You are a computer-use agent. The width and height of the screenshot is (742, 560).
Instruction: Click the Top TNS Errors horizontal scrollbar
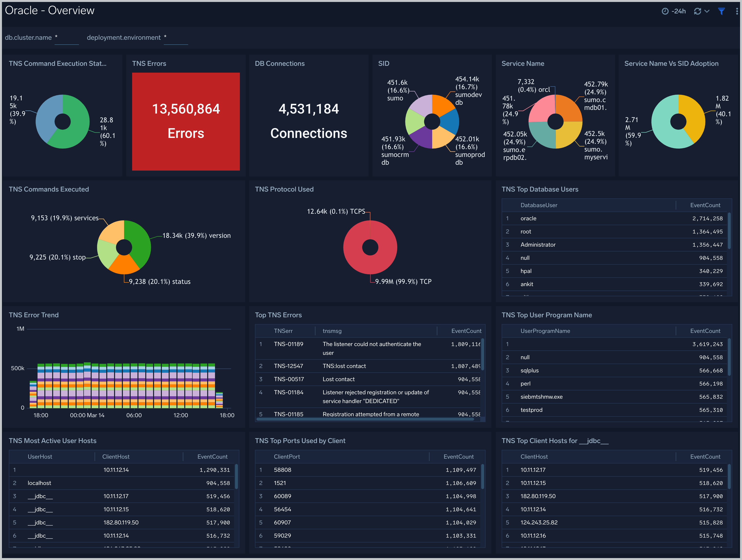[366, 419]
